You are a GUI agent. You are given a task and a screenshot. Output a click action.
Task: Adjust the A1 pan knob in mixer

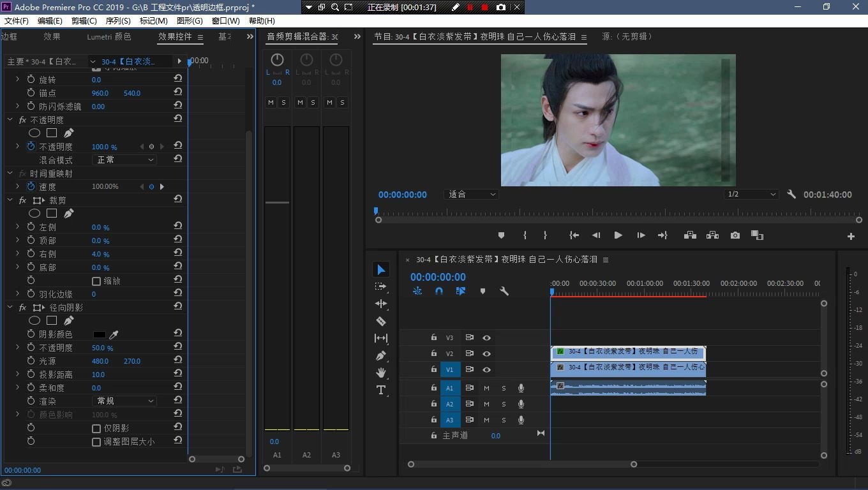click(x=277, y=60)
